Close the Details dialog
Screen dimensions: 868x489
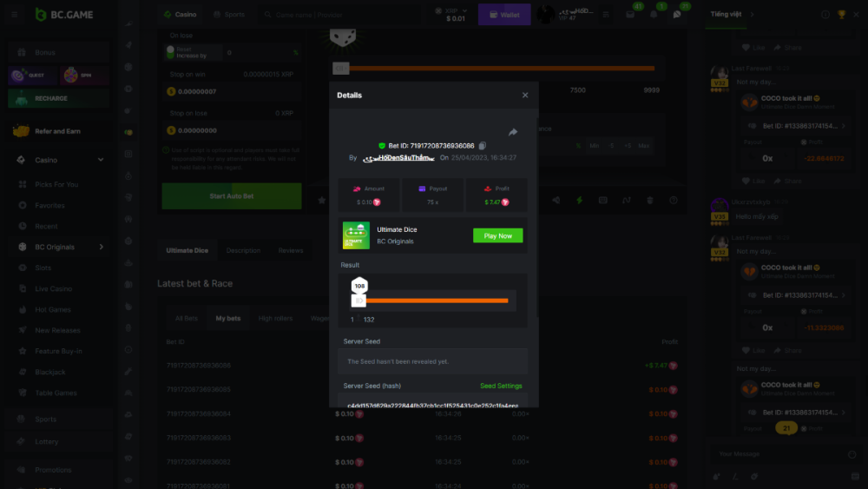525,96
